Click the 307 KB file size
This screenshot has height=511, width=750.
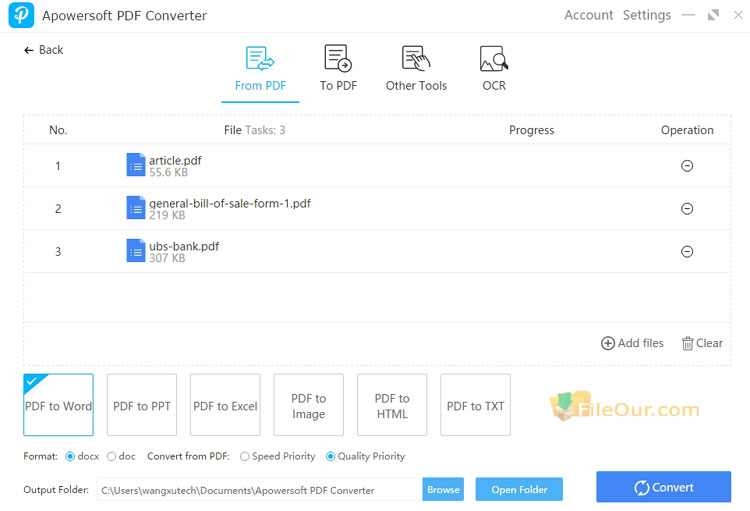(167, 258)
